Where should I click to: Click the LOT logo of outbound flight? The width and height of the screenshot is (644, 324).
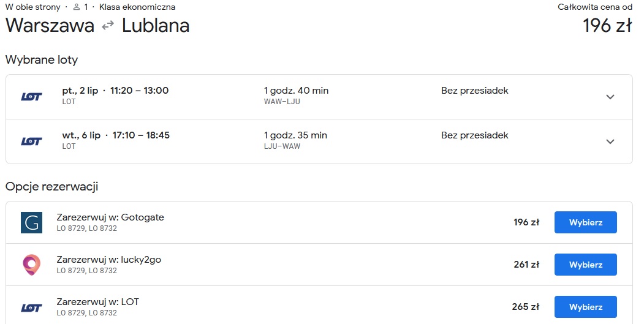tap(32, 97)
